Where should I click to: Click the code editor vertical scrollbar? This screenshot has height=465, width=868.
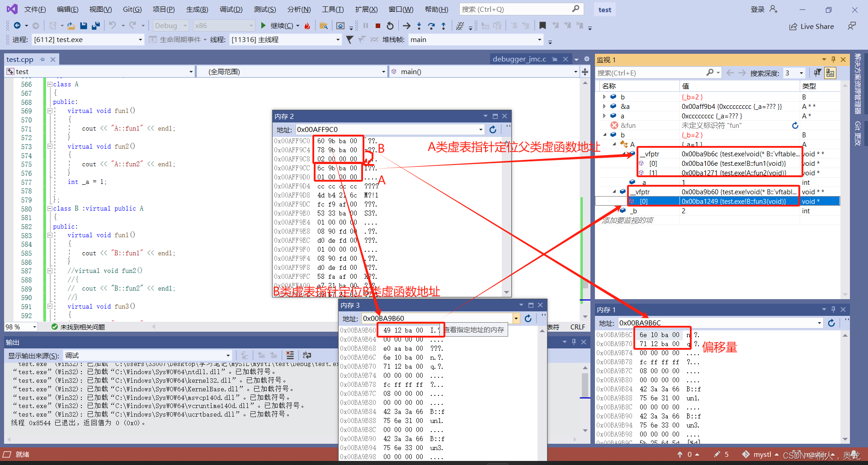click(585, 199)
